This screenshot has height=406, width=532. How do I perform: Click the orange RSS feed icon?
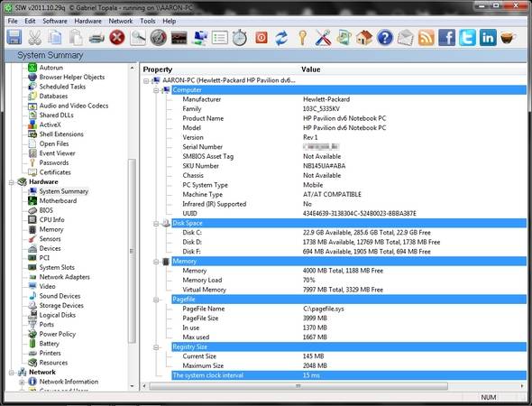[x=427, y=37]
